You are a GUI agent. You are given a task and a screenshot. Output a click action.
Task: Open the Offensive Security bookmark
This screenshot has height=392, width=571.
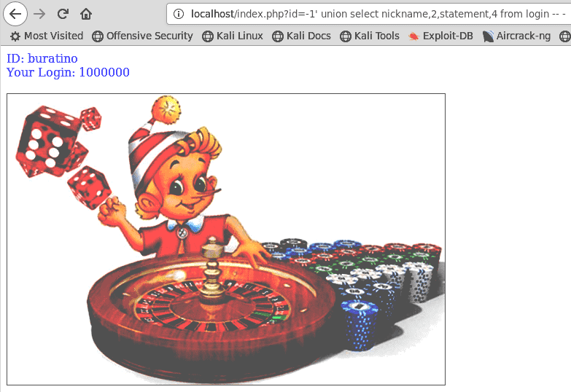142,36
